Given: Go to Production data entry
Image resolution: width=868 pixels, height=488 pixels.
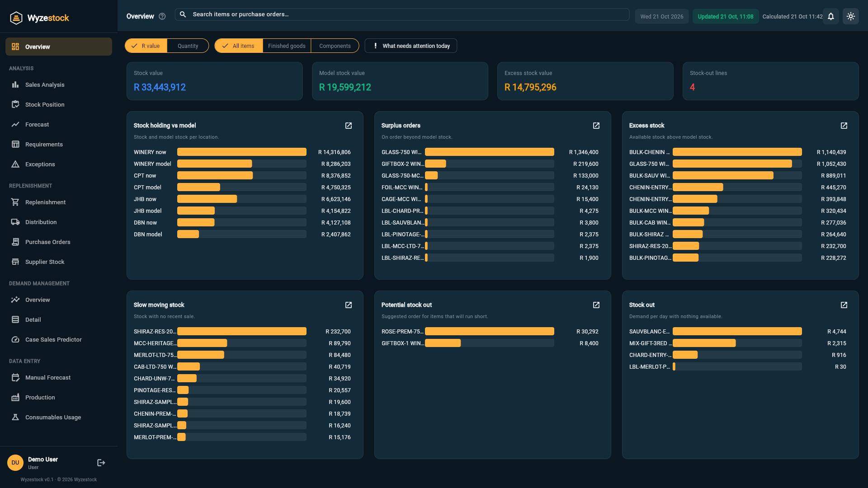Looking at the screenshot, I should tap(59, 397).
